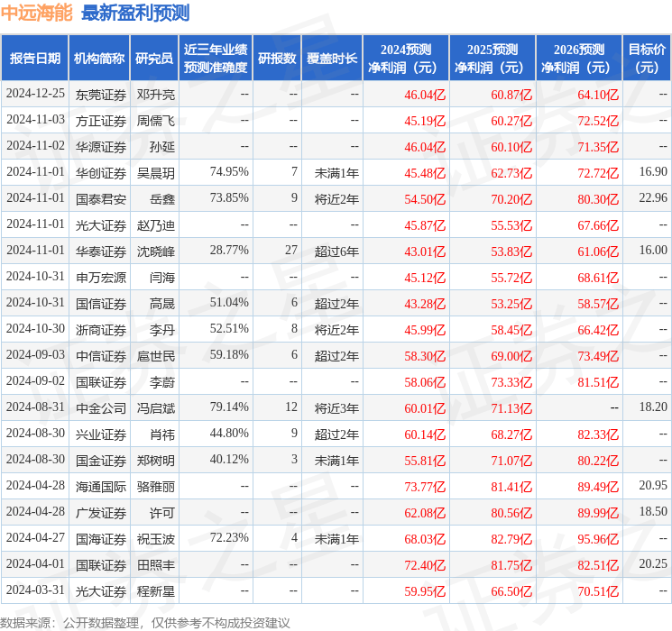Click 2024 forecast 73.77亿
The width and height of the screenshot is (672, 631).
pyautogui.click(x=425, y=487)
